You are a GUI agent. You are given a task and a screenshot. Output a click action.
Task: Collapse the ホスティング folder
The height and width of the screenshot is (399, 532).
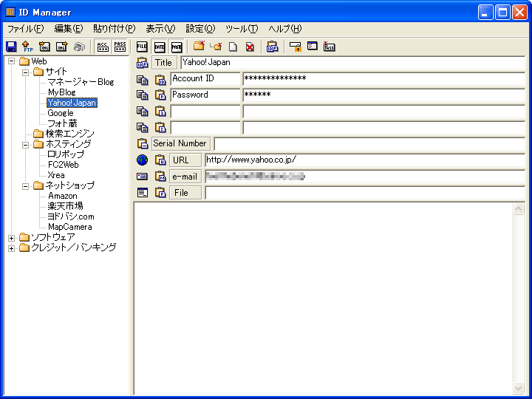[25, 145]
